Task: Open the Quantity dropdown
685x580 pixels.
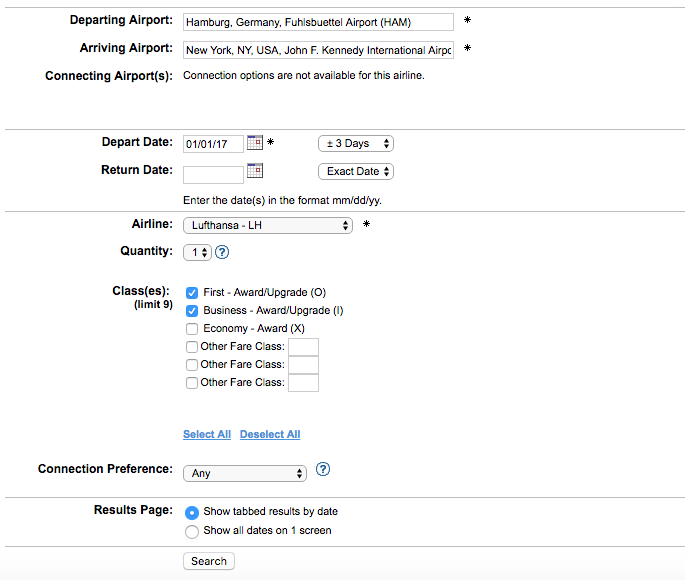Action: click(197, 253)
